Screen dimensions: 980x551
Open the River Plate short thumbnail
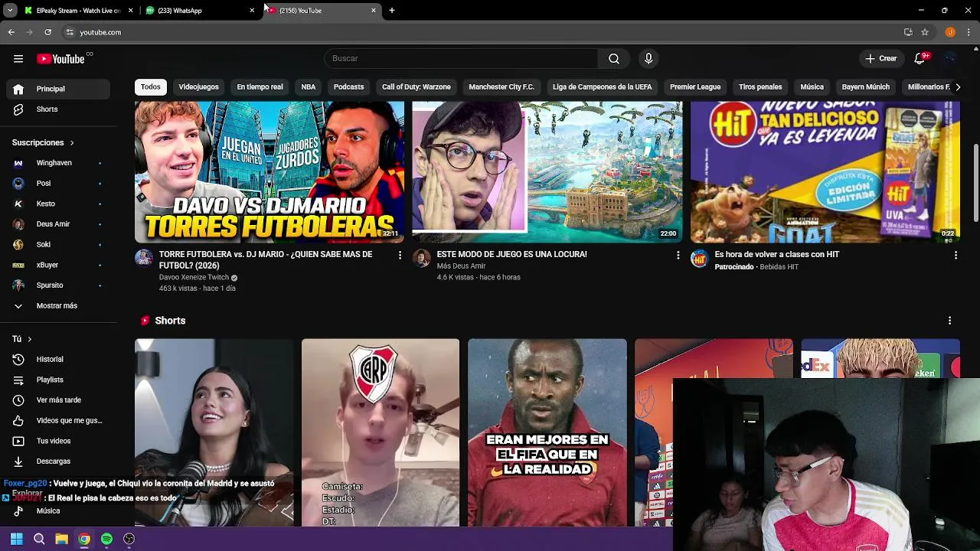(381, 433)
